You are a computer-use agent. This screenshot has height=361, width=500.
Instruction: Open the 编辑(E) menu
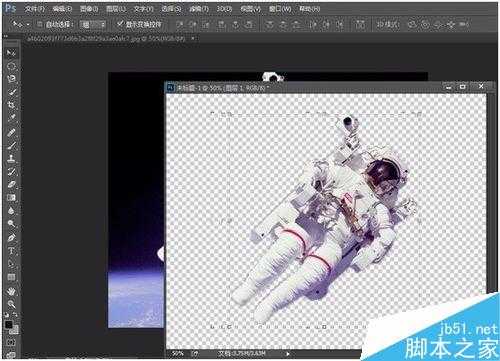(62, 9)
